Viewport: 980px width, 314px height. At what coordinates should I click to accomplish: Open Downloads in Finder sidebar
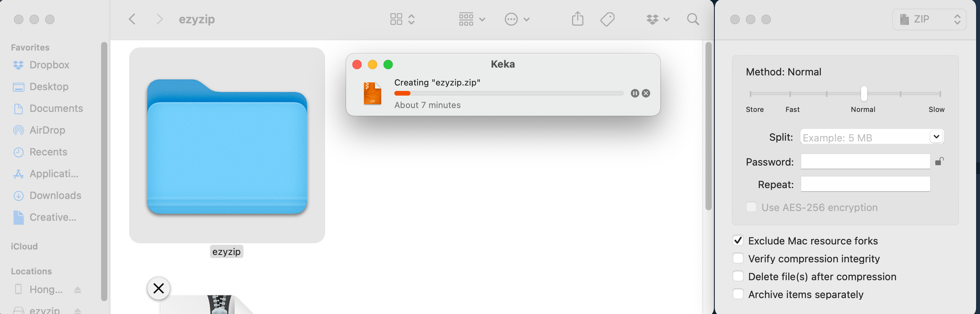tap(55, 195)
